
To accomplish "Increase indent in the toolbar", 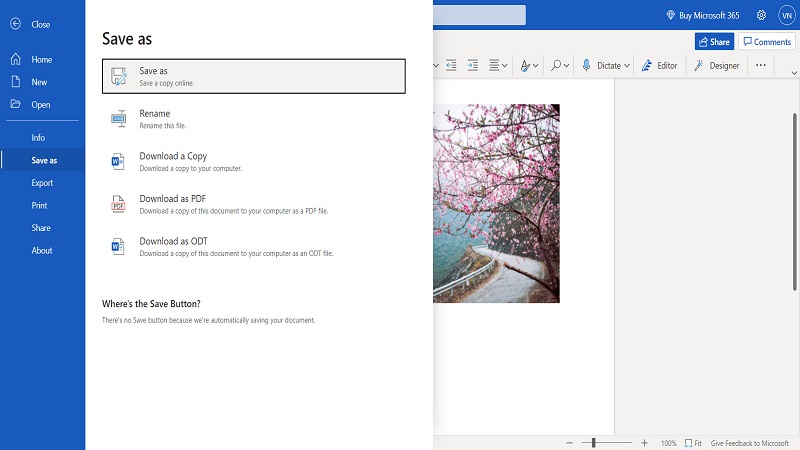I will (x=473, y=65).
